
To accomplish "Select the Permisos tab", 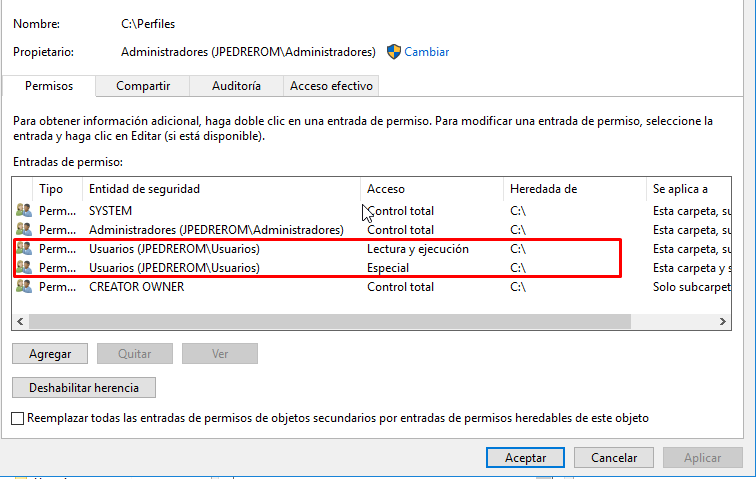I will click(49, 86).
